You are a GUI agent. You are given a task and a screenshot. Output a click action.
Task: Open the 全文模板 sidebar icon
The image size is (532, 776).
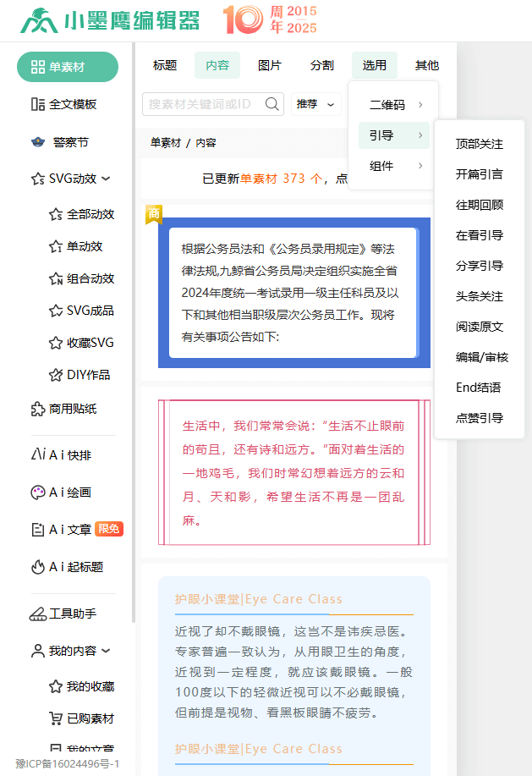37,104
